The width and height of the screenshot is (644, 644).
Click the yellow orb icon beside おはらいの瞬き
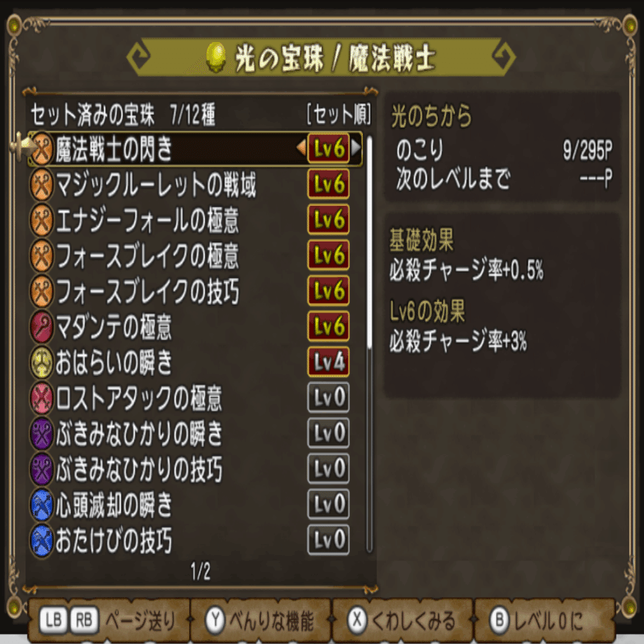pos(41,363)
